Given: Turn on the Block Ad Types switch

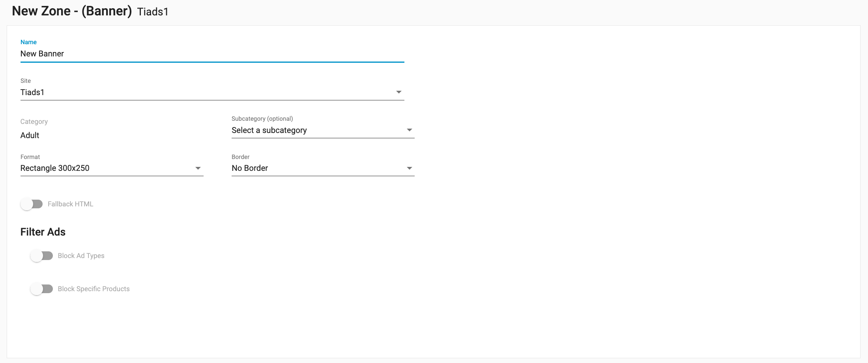Looking at the screenshot, I should (42, 256).
